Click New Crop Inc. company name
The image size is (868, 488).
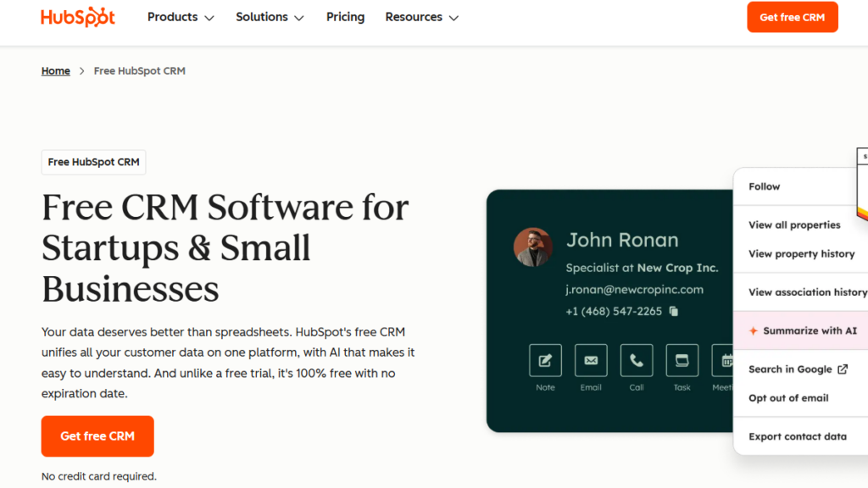677,268
